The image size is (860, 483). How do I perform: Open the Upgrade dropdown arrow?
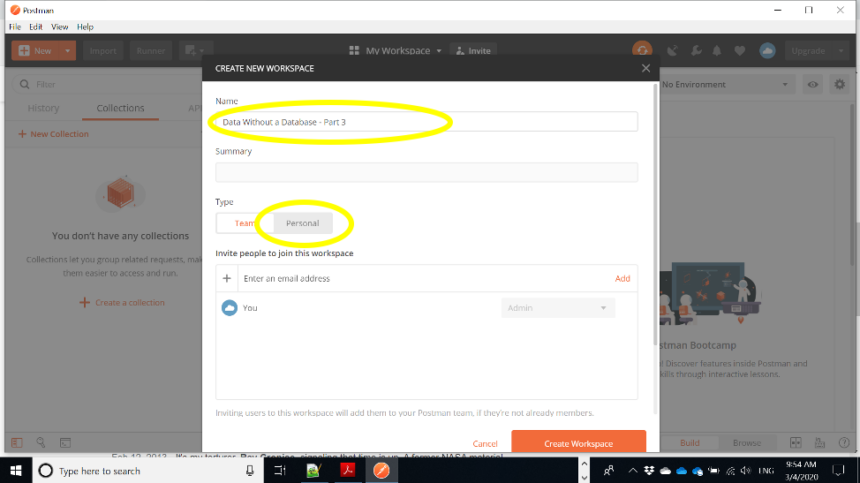pos(841,50)
